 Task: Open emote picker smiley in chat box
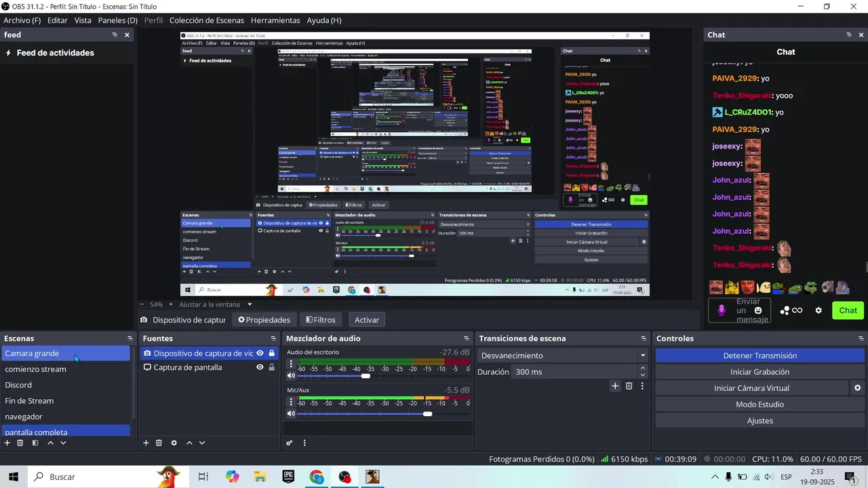coord(758,310)
